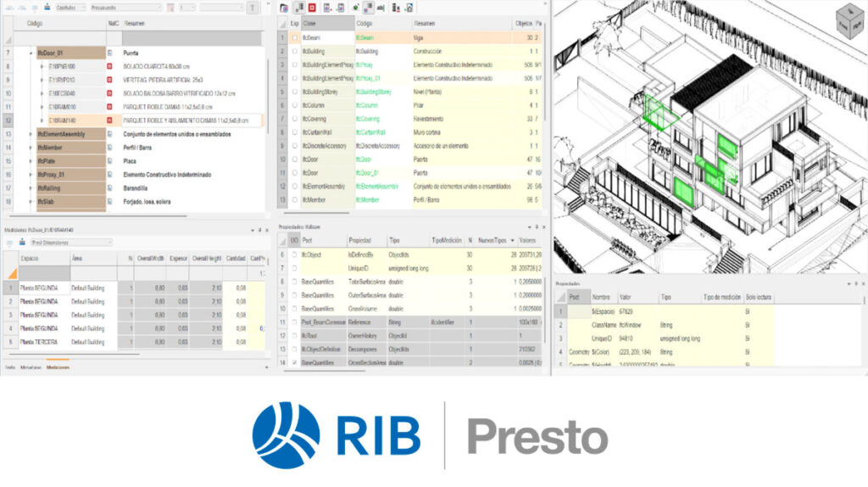Click the OverallWidth column header
Viewport: 868px width, 487px height.
coord(151,259)
